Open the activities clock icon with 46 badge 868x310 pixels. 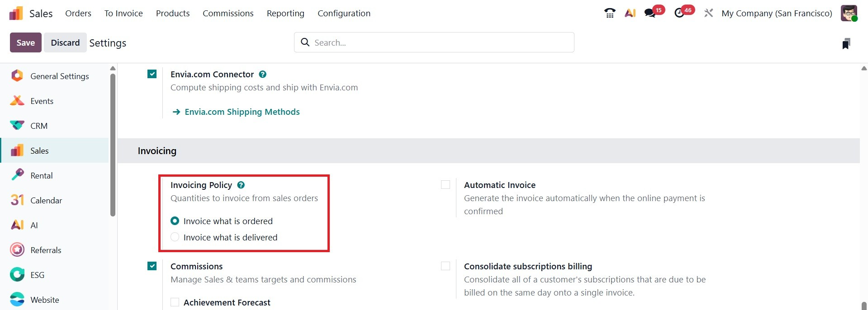click(679, 13)
